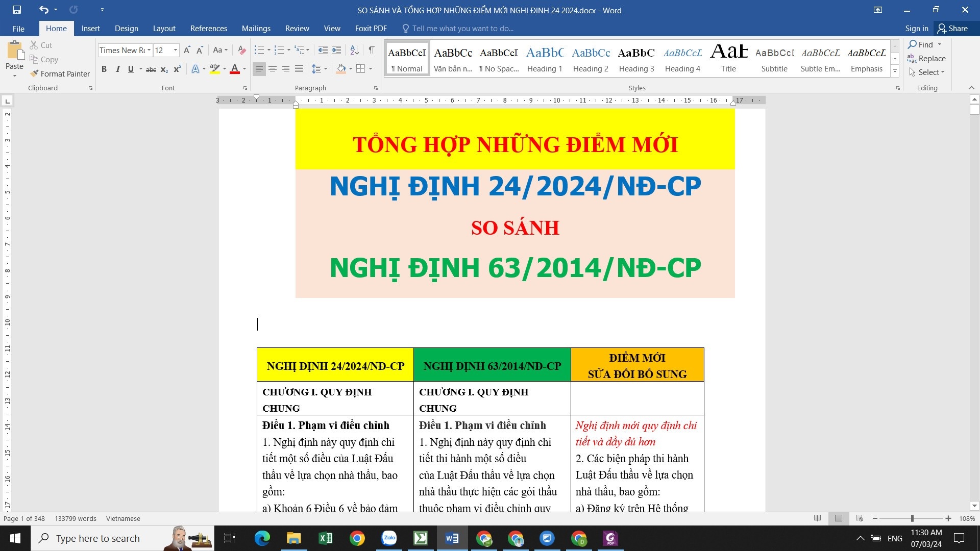This screenshot has width=980, height=551.
Task: Click Sign in at top right
Action: pos(916,28)
